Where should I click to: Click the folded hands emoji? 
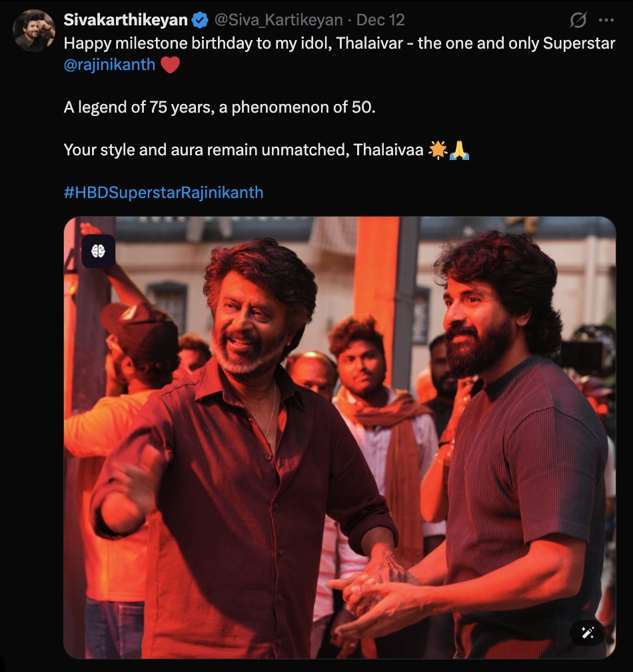coord(460,150)
